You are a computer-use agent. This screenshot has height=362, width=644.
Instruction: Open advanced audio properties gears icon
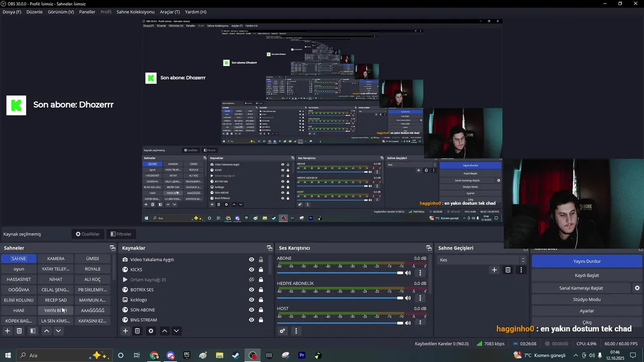(282, 331)
